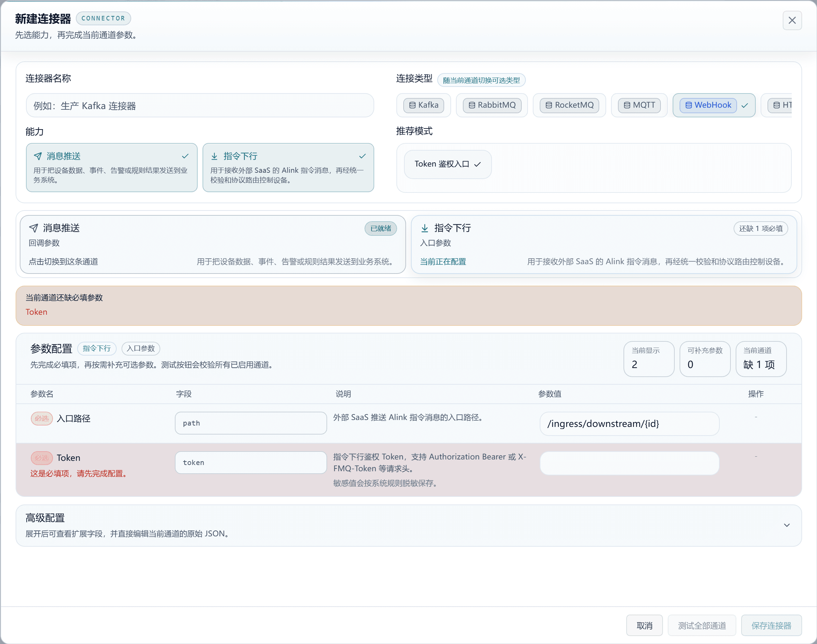The height and width of the screenshot is (644, 817).
Task: Click the 指令下行 tag beside 参数配置
Action: point(97,348)
